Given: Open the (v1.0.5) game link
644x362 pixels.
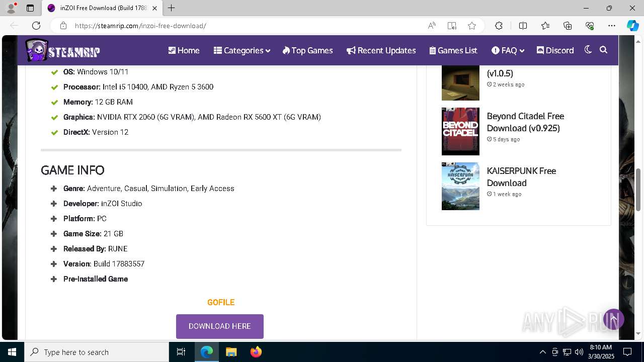Looking at the screenshot, I should coord(500,73).
